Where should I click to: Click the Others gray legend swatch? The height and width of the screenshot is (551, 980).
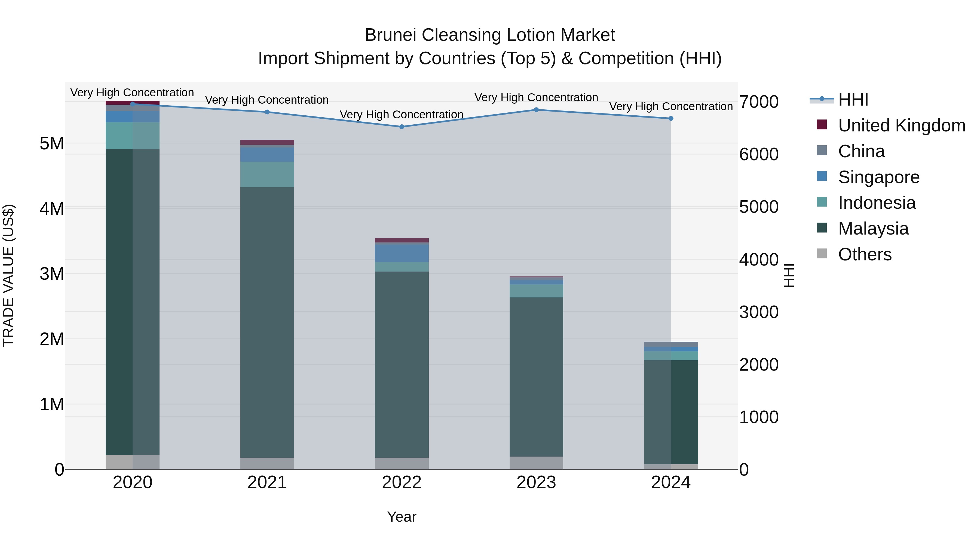tap(822, 253)
